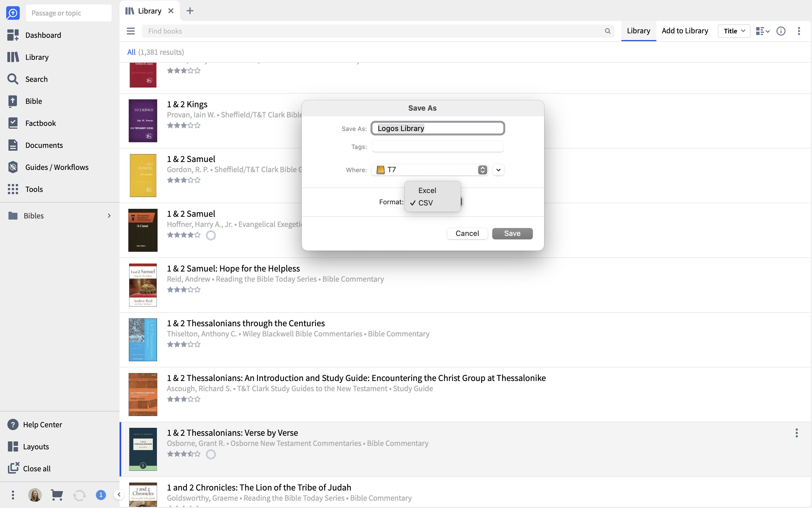
Task: Close the Library tab
Action: pyautogui.click(x=171, y=11)
